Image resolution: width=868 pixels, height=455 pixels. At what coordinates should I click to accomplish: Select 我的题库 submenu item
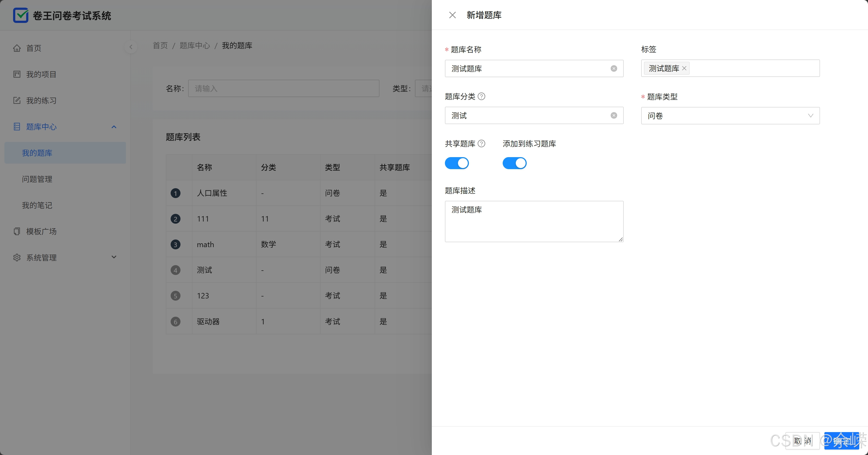point(65,153)
